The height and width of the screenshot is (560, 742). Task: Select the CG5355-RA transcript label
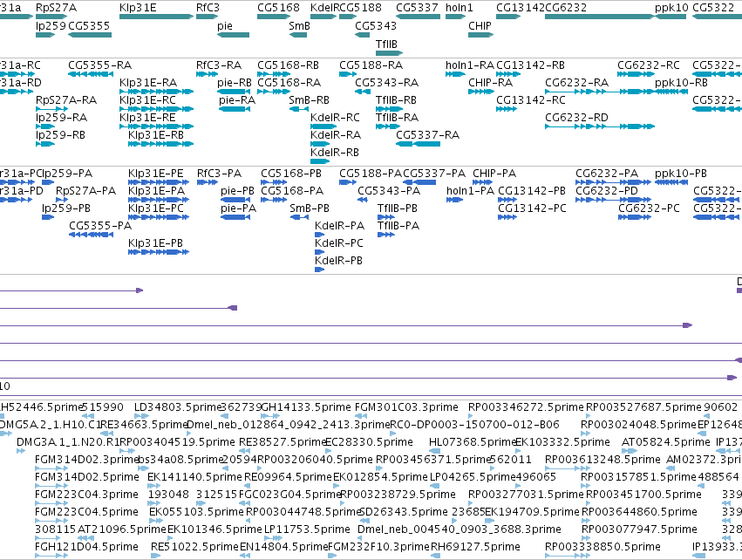(100, 65)
